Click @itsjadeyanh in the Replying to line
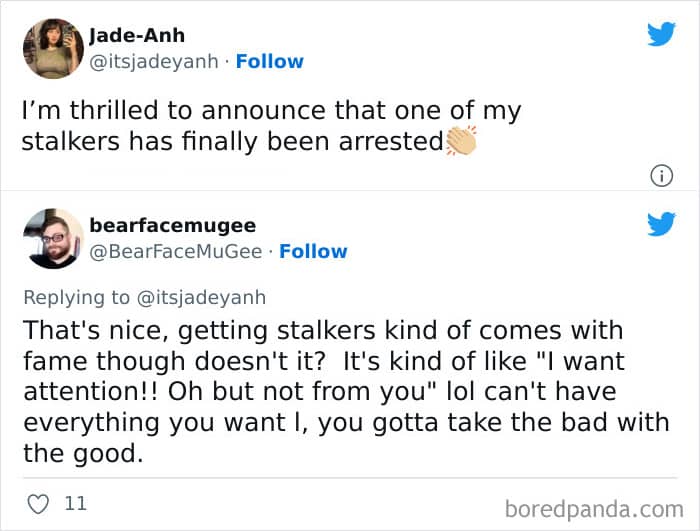The height and width of the screenshot is (531, 700). tap(202, 297)
